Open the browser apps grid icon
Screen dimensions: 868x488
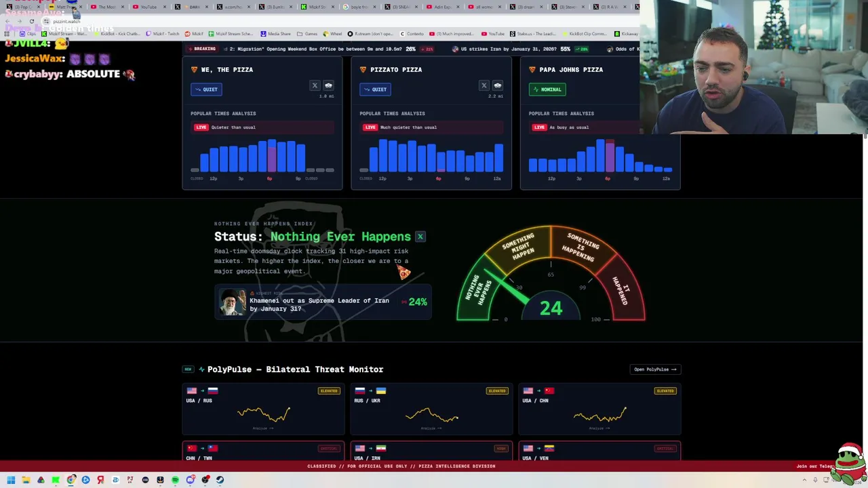coord(7,34)
